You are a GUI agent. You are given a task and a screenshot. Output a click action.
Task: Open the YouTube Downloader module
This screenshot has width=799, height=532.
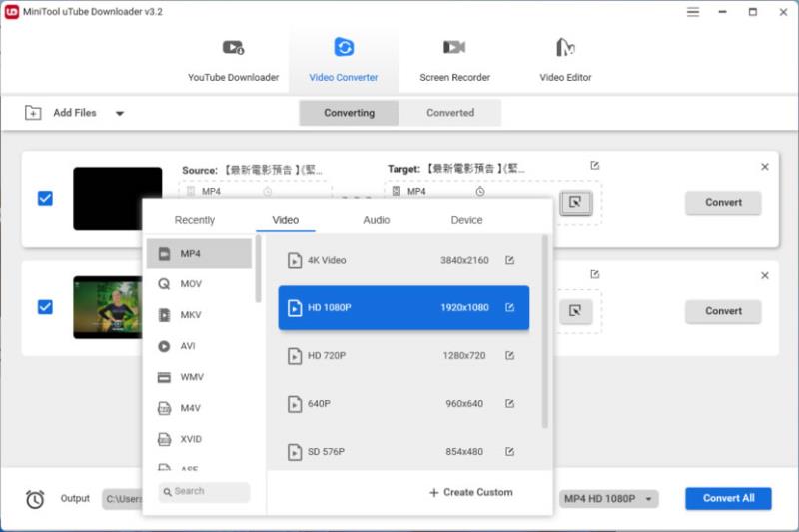pyautogui.click(x=233, y=60)
